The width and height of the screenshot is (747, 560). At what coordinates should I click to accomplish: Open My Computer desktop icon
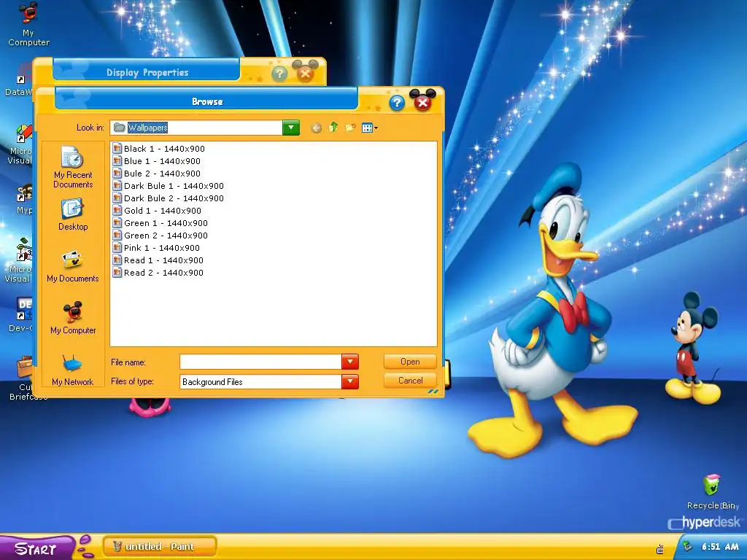click(28, 25)
